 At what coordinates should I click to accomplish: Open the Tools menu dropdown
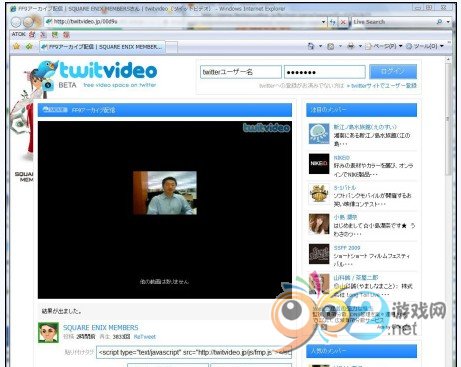(x=425, y=46)
